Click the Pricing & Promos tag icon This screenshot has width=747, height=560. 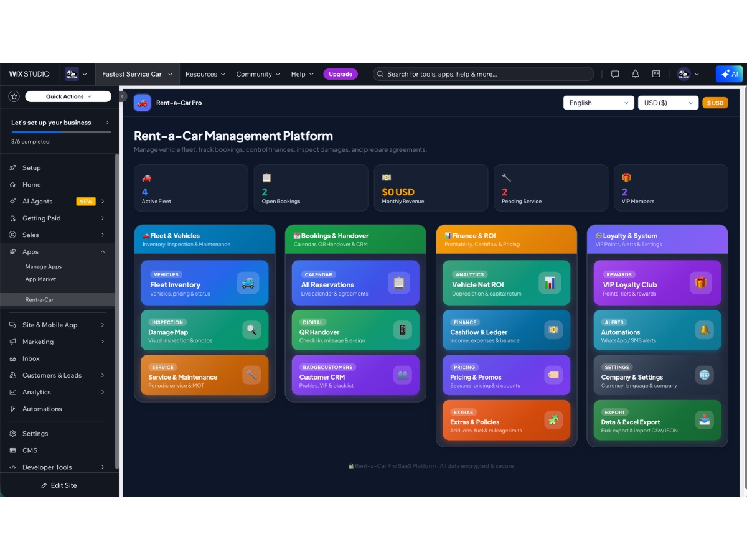coord(553,375)
